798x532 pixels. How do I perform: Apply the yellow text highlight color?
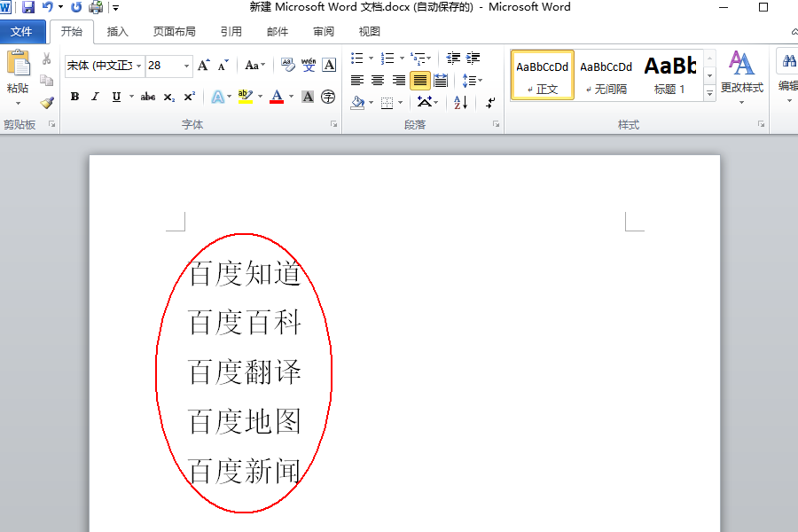tap(246, 97)
